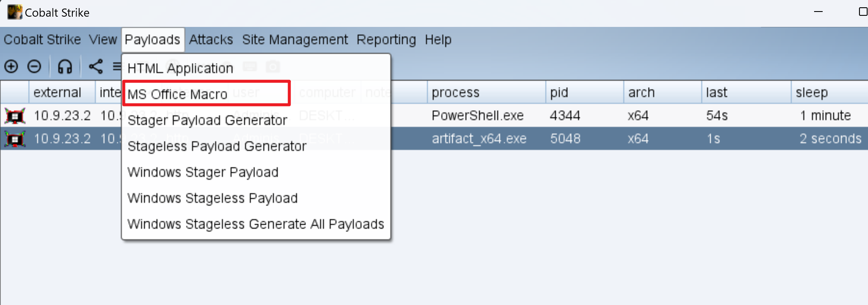Image resolution: width=868 pixels, height=305 pixels.
Task: Open the Reporting menu
Action: pyautogui.click(x=386, y=40)
